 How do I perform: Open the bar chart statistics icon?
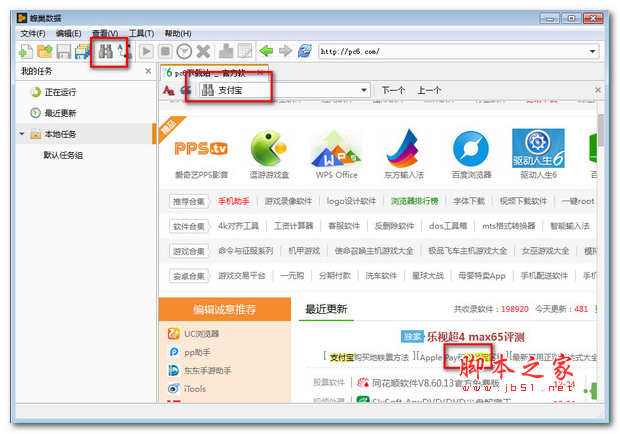click(x=226, y=51)
